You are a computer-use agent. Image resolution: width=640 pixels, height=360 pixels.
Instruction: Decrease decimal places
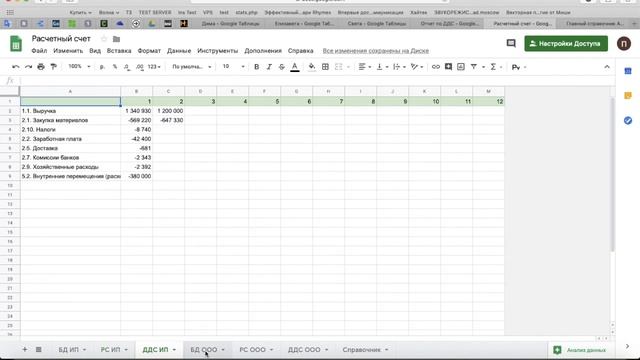tap(127, 67)
